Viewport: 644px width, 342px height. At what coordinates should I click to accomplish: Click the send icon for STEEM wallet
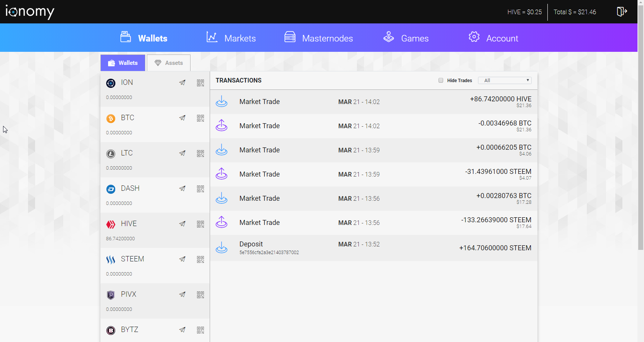(x=182, y=259)
